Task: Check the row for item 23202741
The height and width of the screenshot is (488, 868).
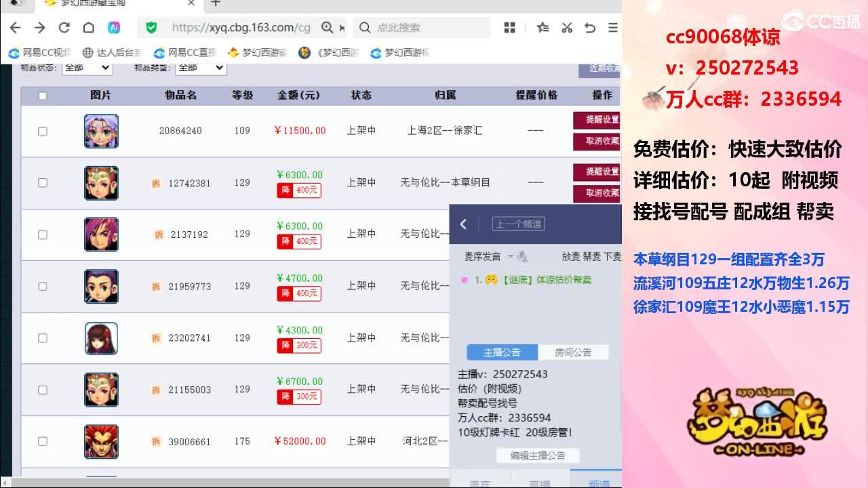Action: 43,338
